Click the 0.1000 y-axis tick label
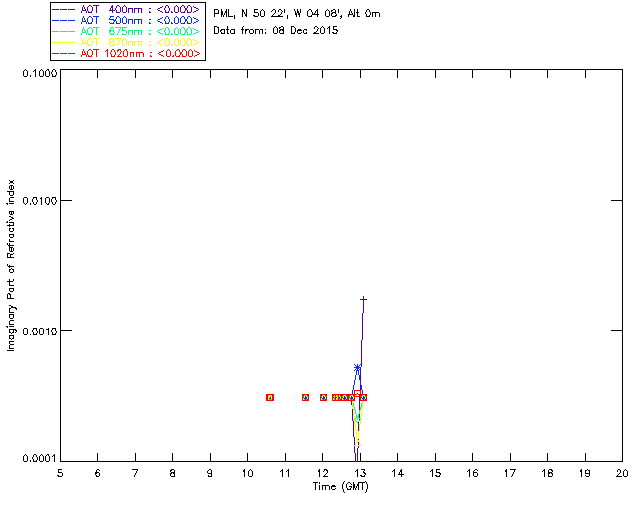The image size is (640, 512). (x=39, y=73)
